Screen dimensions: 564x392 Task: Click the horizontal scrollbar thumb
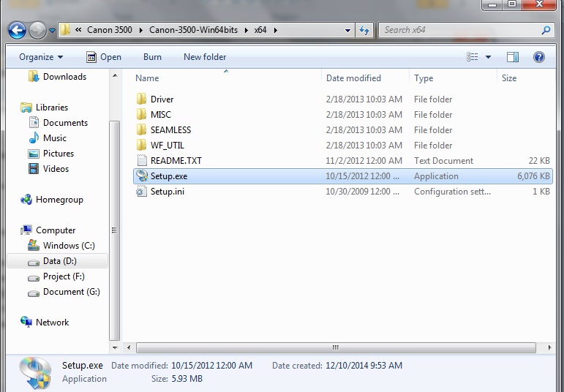coord(336,348)
